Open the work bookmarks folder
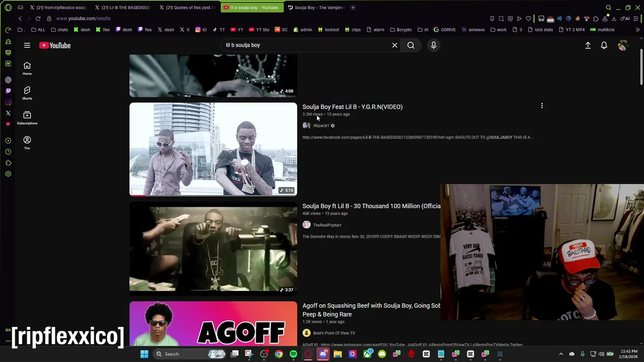This screenshot has height=362, width=644. (498, 30)
